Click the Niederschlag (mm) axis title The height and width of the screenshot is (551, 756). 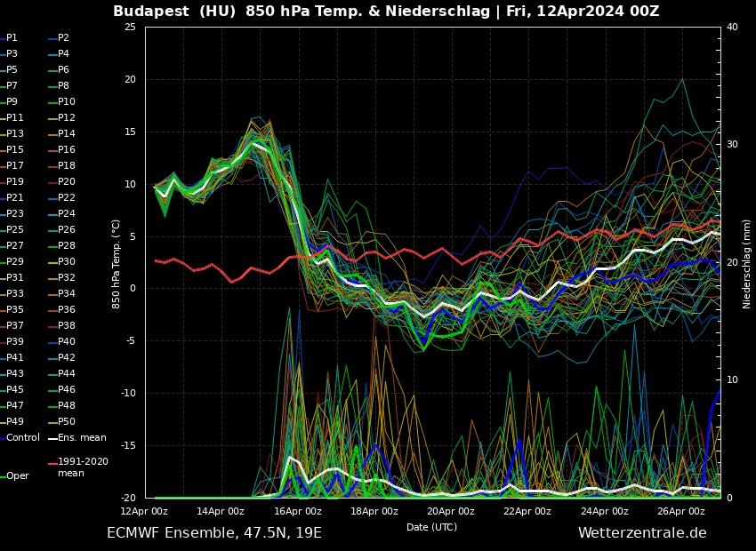click(747, 264)
